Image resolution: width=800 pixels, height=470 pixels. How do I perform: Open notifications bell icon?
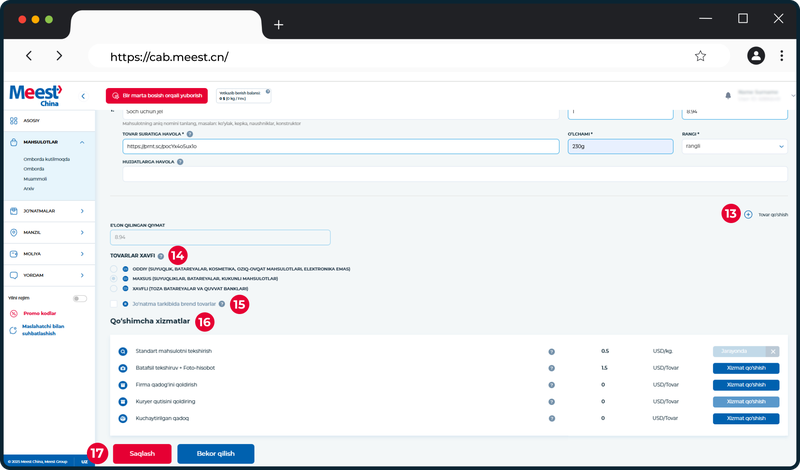pos(728,95)
